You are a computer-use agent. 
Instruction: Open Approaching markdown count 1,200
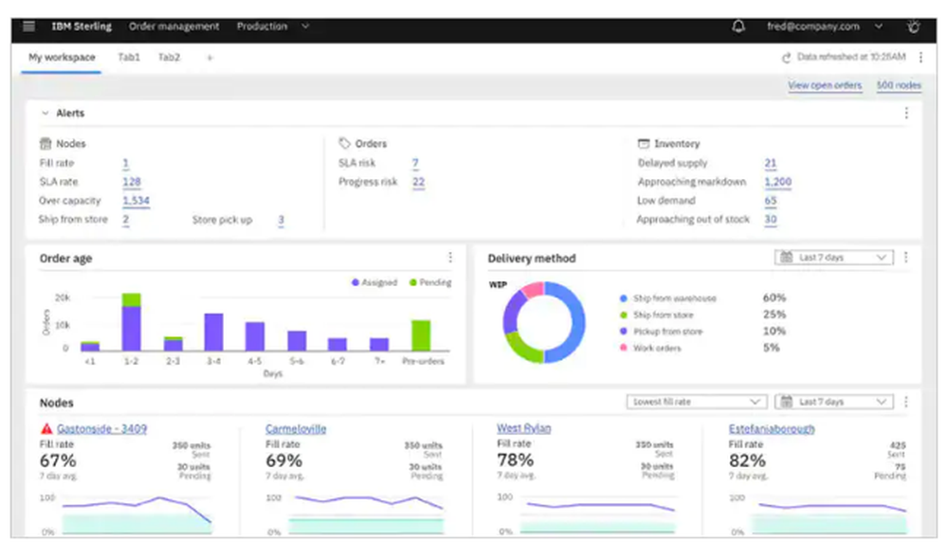pos(778,182)
